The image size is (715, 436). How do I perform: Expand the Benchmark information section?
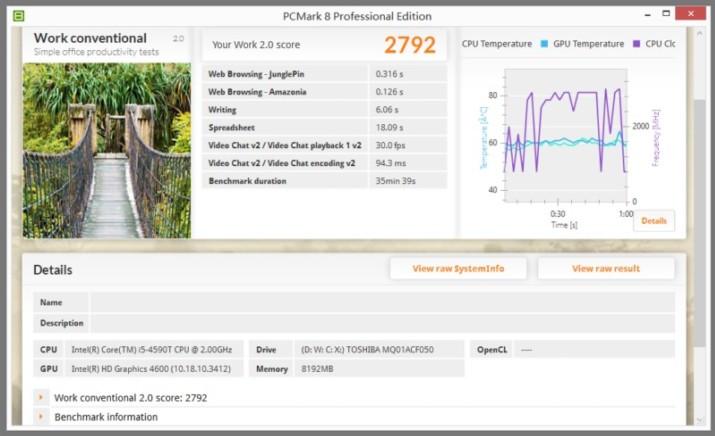click(41, 416)
